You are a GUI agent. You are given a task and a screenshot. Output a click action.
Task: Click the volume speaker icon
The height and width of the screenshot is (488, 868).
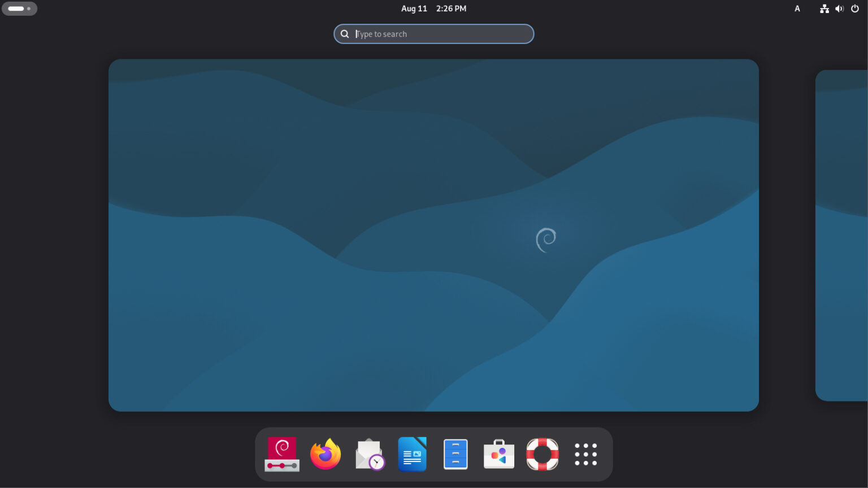[x=840, y=8]
